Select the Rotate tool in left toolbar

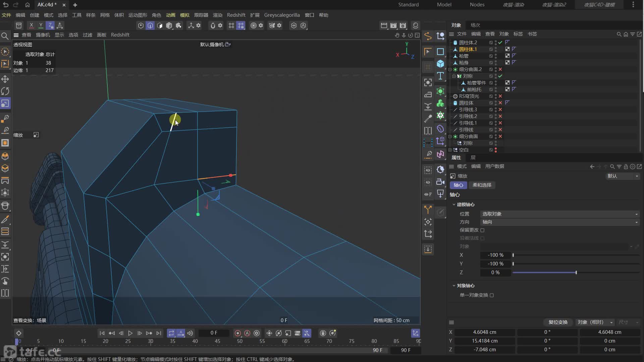coord(5,91)
